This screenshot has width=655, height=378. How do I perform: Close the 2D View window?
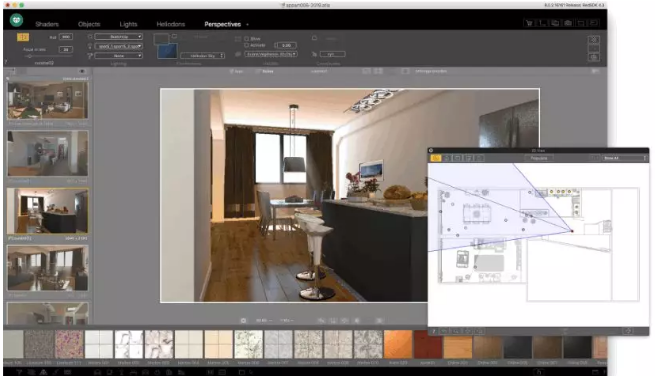click(431, 150)
